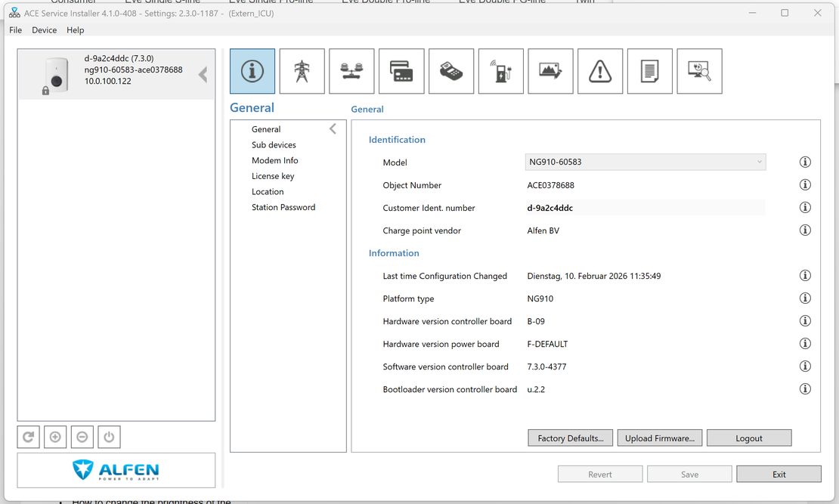The height and width of the screenshot is (504, 839).
Task: Click the refresh device list button
Action: (29, 437)
